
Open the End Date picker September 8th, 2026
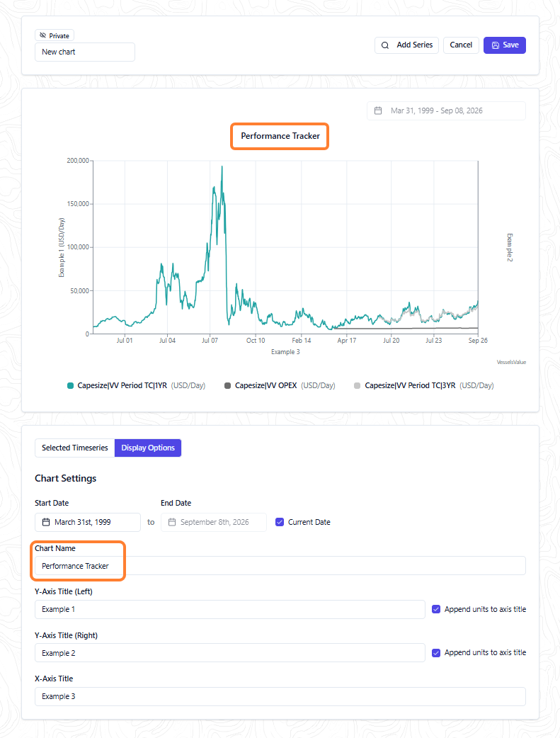214,522
